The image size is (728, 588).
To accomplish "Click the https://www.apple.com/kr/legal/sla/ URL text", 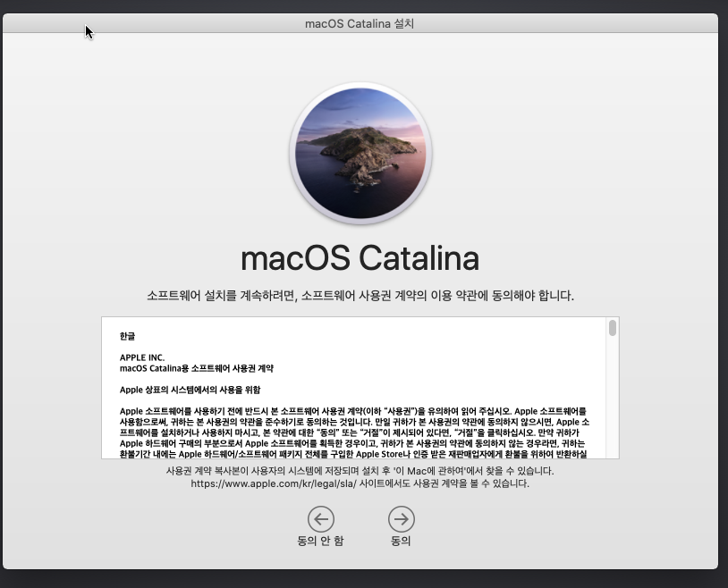I will point(274,483).
